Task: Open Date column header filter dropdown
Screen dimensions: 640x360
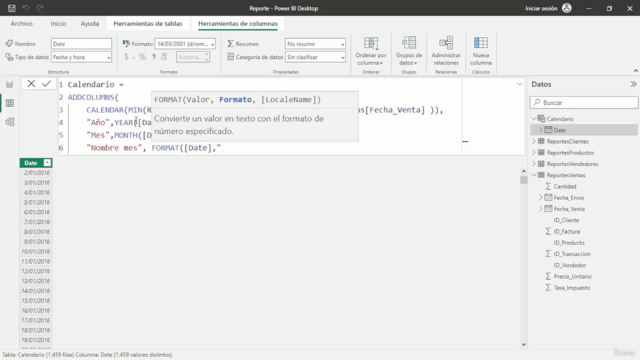Action: (x=47, y=163)
